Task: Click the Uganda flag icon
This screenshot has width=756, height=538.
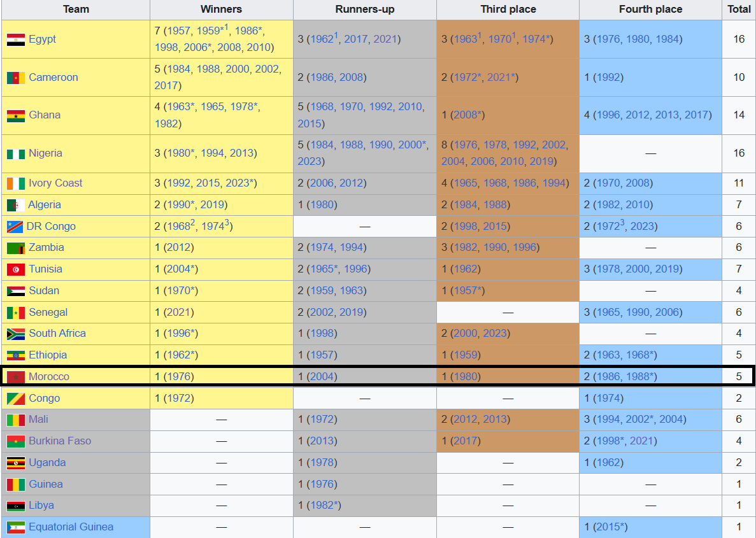Action: [16, 464]
